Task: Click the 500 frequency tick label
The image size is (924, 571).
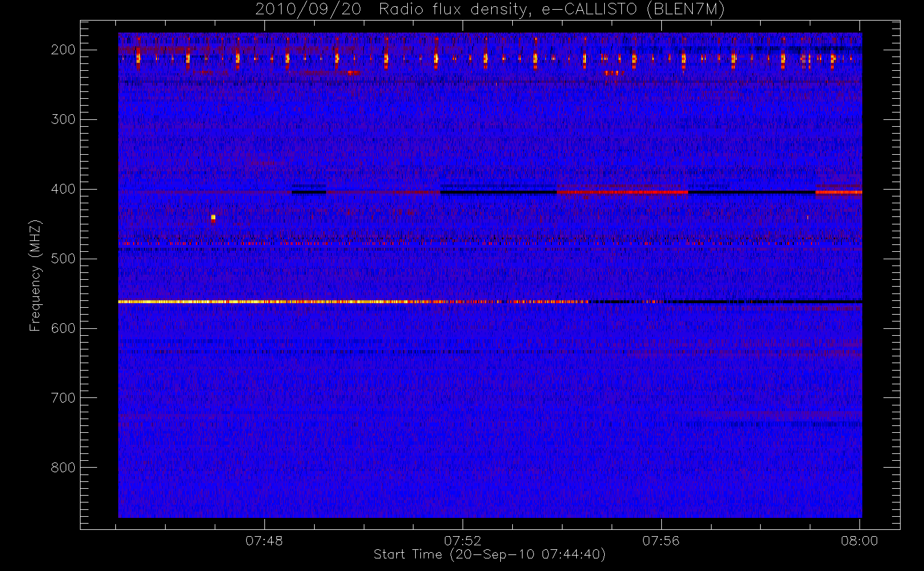Action: (63, 259)
